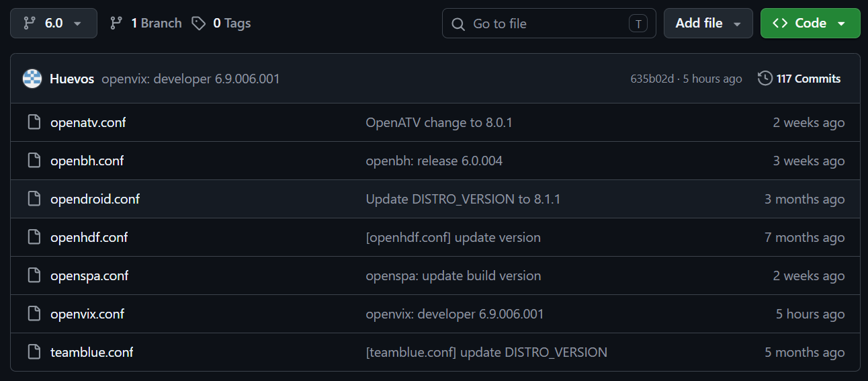This screenshot has height=381, width=868.
Task: Click the branch icon beside 1 Branch
Action: pos(116,23)
